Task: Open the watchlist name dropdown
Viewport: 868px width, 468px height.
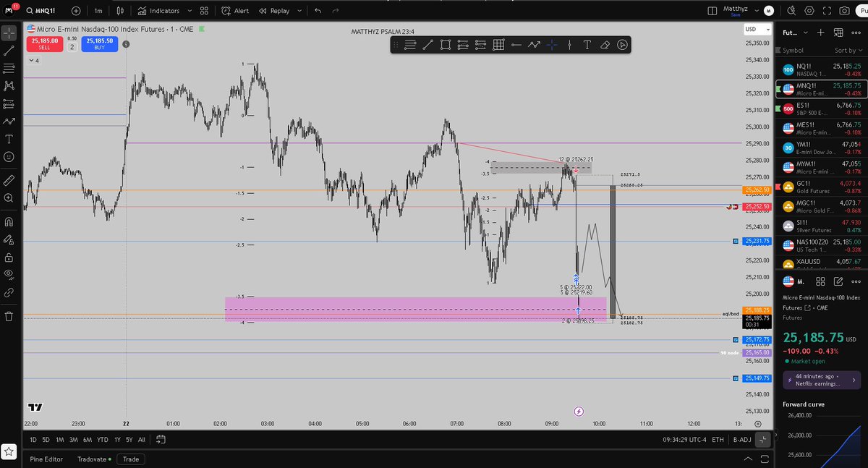Action: [x=793, y=33]
